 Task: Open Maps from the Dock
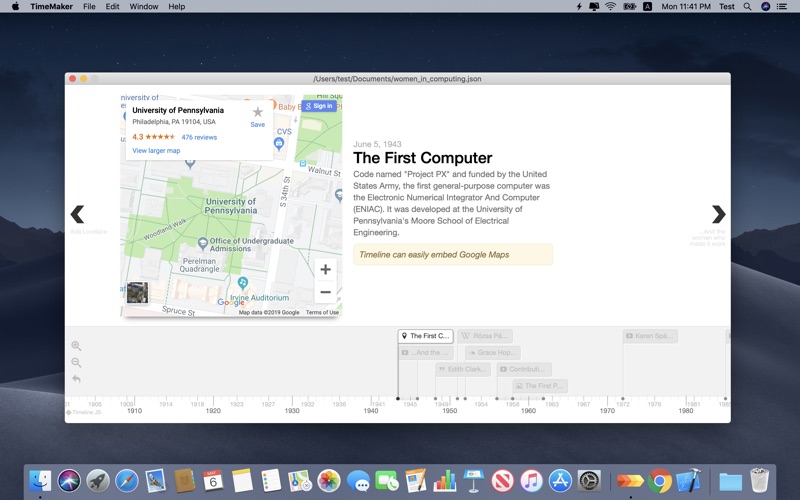click(x=300, y=481)
